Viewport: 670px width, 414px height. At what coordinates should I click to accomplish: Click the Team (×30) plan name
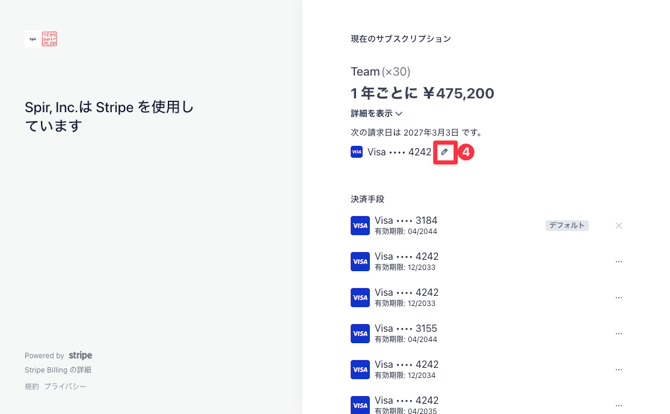click(x=380, y=71)
